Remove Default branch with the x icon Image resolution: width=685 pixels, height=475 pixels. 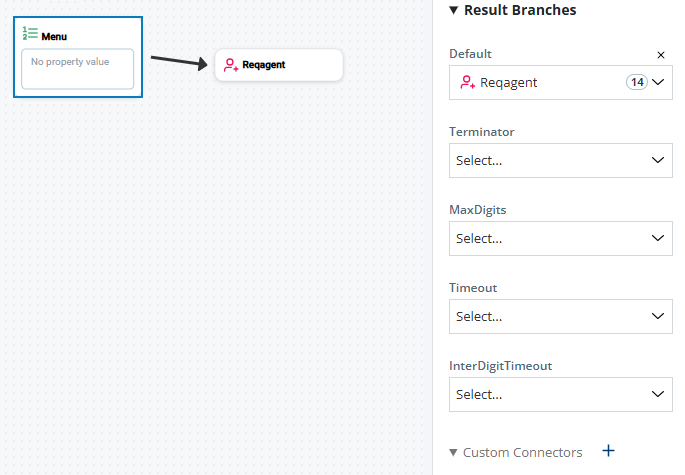click(660, 55)
